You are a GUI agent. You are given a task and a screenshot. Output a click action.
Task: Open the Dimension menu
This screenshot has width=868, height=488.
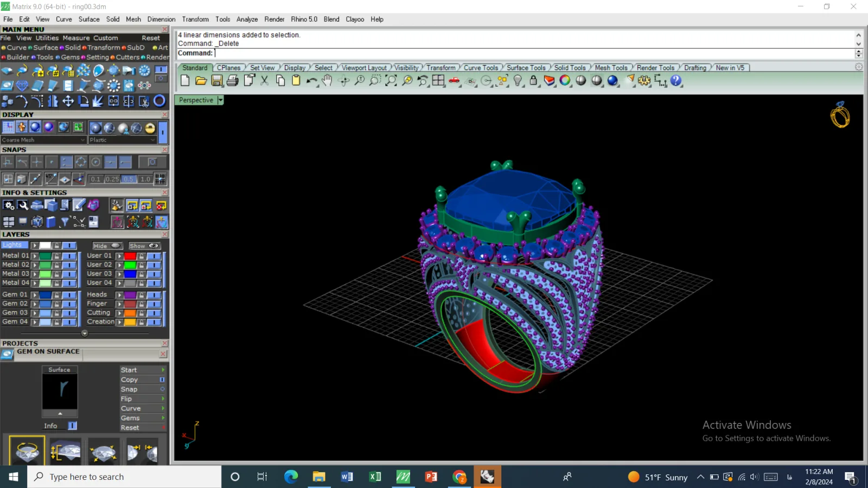[162, 19]
